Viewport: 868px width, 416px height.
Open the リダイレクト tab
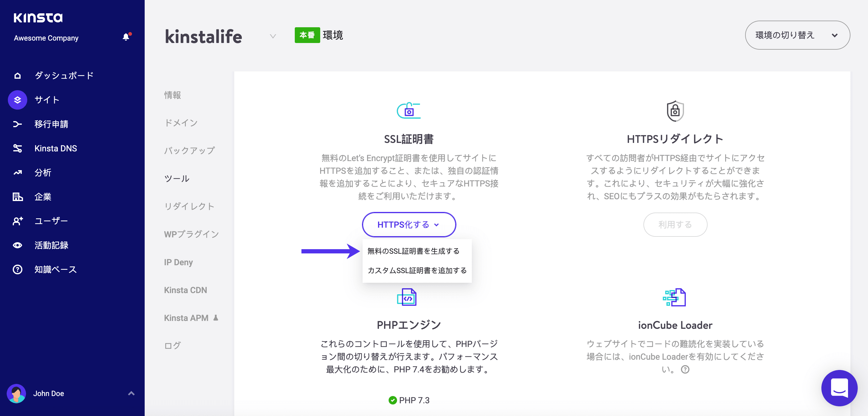tap(189, 206)
